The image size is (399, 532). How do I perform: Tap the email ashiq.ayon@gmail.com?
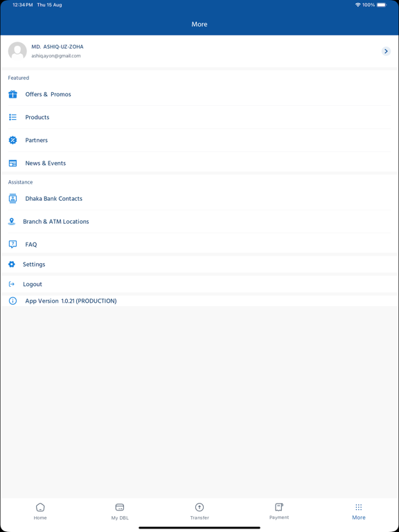[56, 56]
